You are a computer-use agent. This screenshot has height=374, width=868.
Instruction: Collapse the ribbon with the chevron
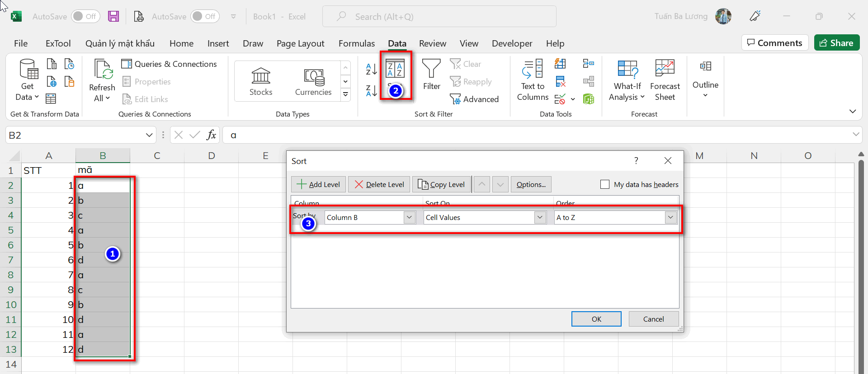coord(853,111)
